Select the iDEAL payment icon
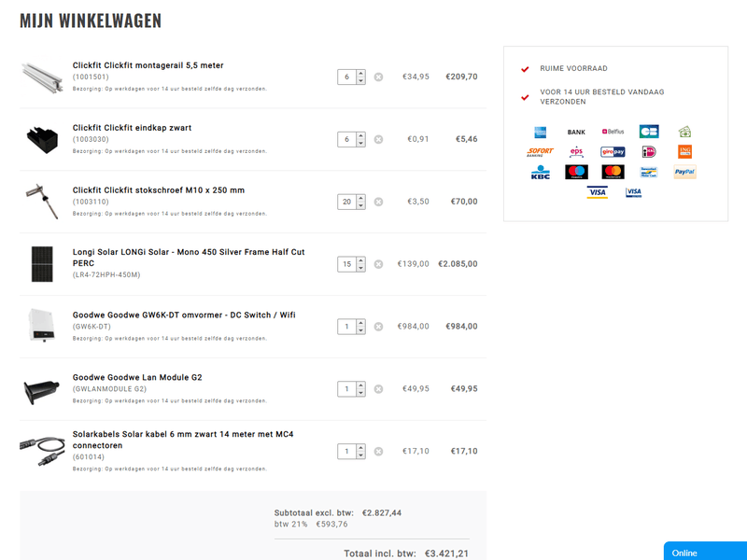Viewport: 747px width, 560px height. 649,152
